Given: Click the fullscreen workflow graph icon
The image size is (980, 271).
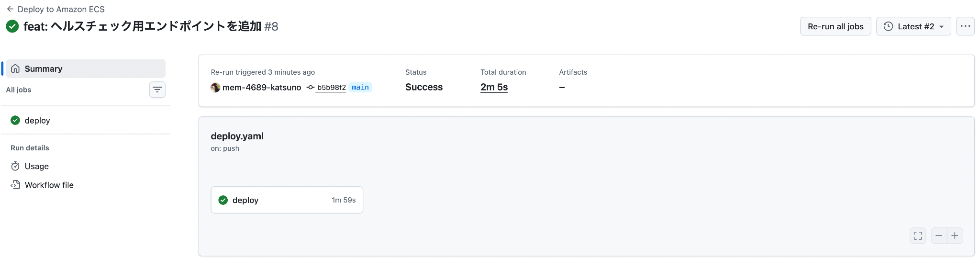Looking at the screenshot, I should (x=918, y=236).
